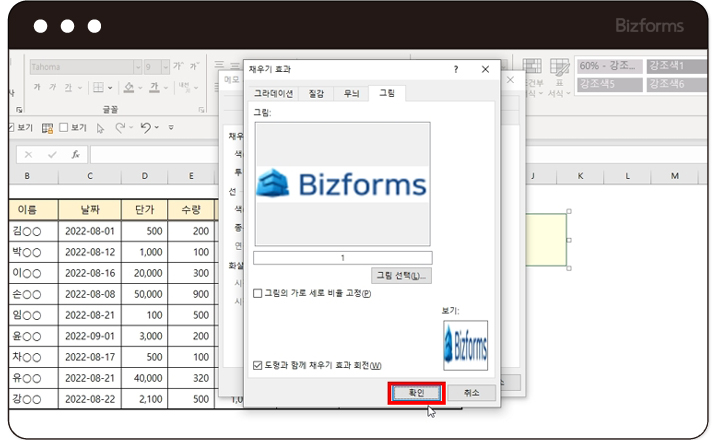The height and width of the screenshot is (440, 715).
Task: Click the 보기 sample preview thumbnail
Action: click(465, 345)
